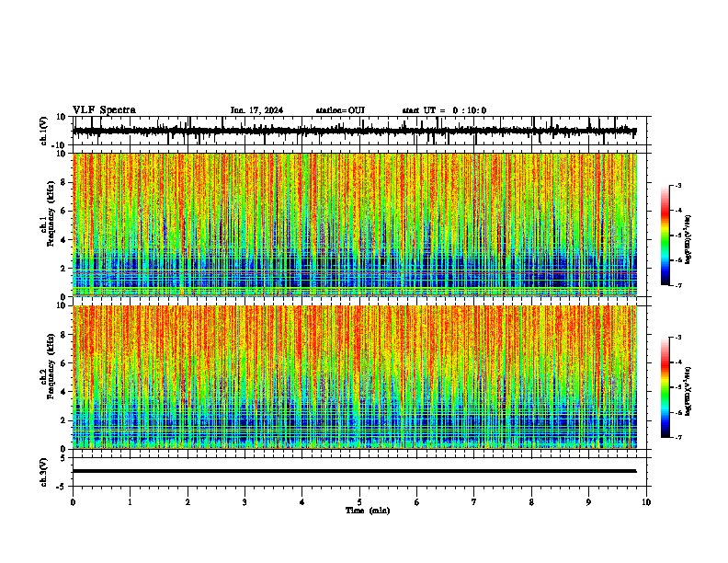Click time axis tick label "3"
The width and height of the screenshot is (728, 563).
click(245, 502)
